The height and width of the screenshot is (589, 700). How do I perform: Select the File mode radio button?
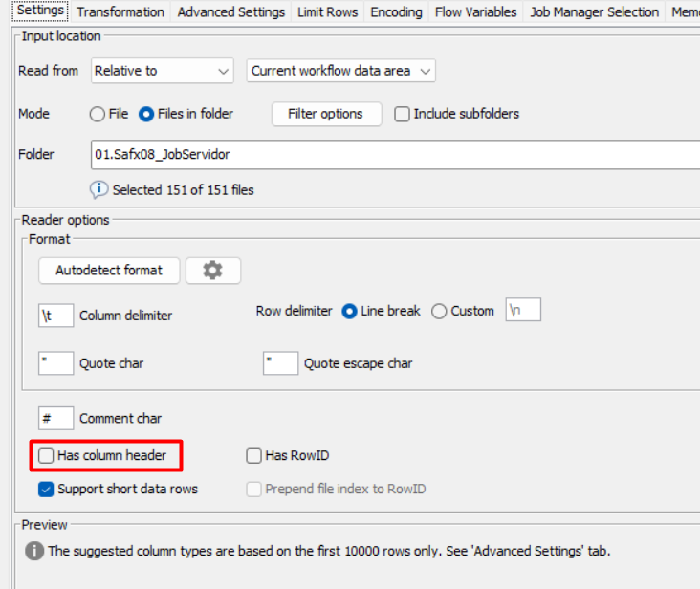click(98, 114)
